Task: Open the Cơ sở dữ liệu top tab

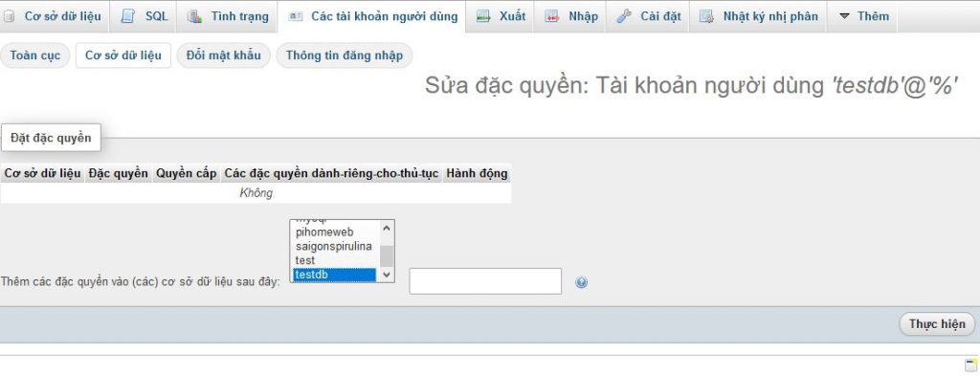Action: [x=54, y=16]
